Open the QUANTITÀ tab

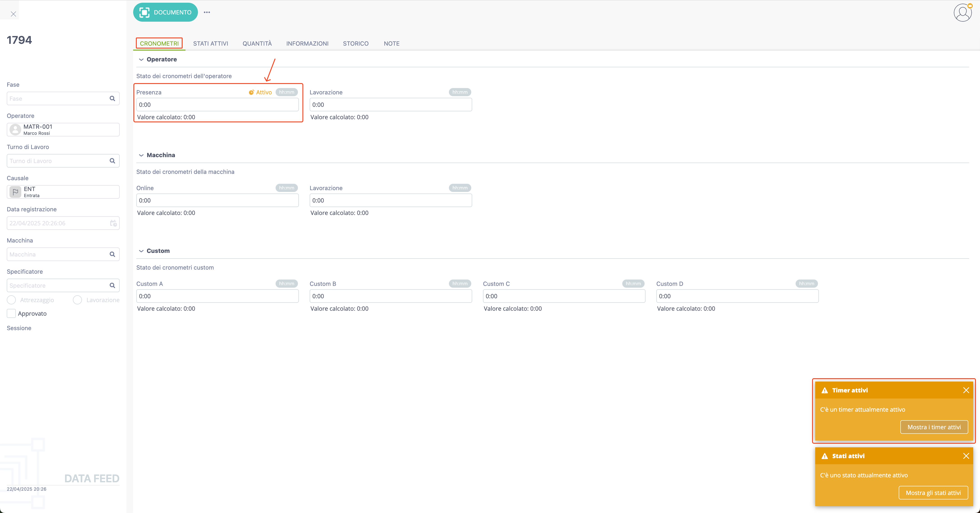(257, 43)
